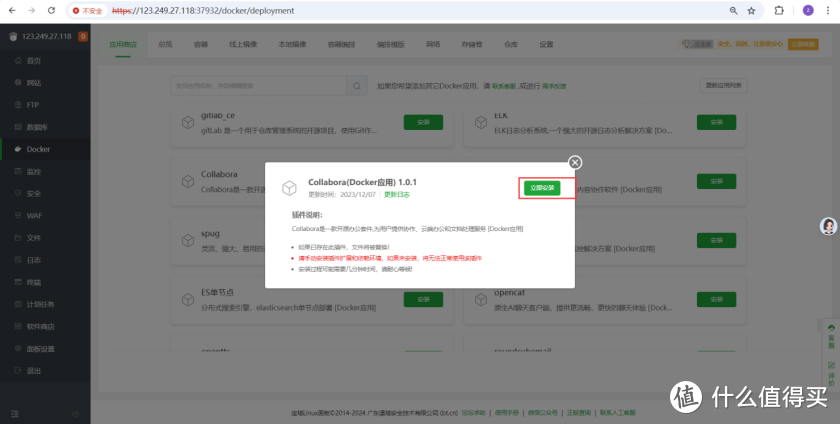Bookmark the page with the star icon

pos(751,11)
